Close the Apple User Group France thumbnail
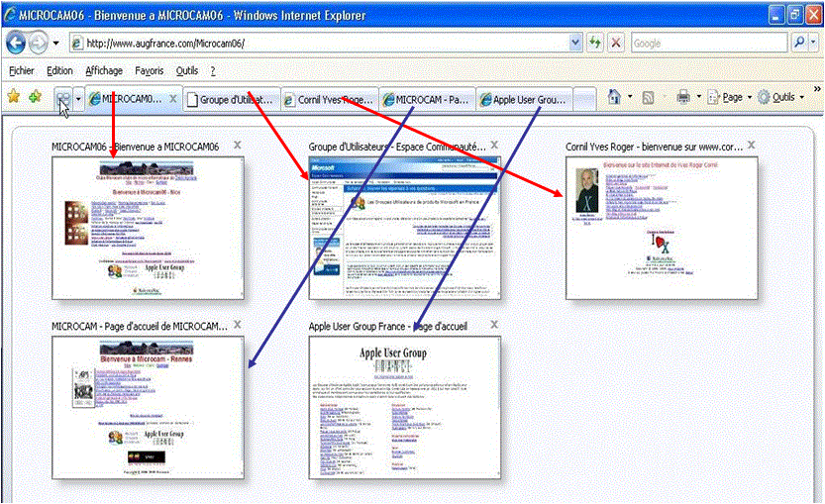 [x=494, y=325]
